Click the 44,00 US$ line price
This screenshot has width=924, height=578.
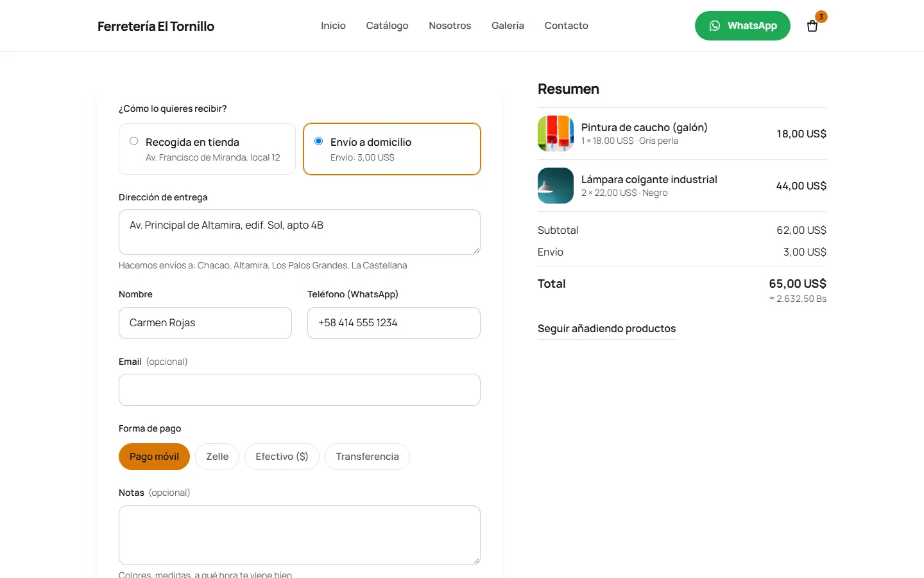click(x=801, y=186)
